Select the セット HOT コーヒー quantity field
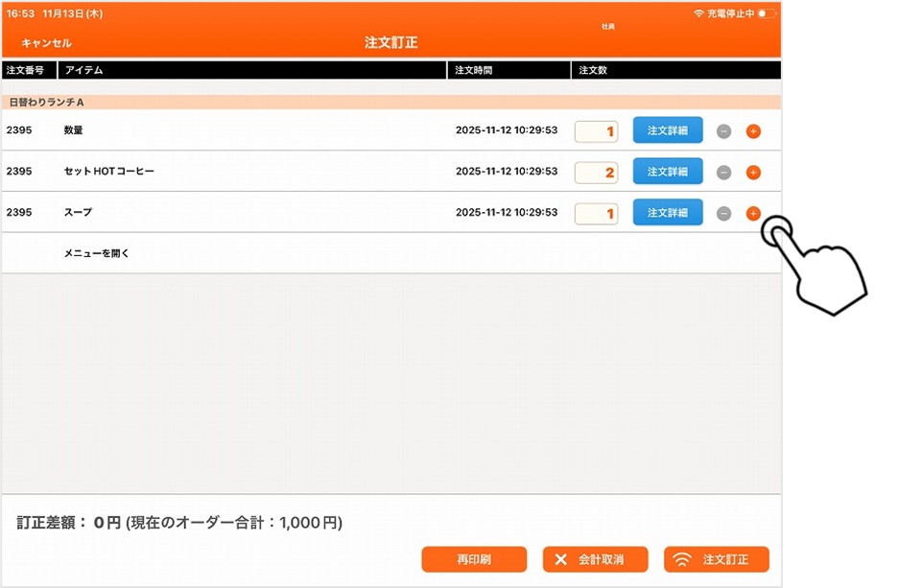The height and width of the screenshot is (588, 899). (596, 173)
